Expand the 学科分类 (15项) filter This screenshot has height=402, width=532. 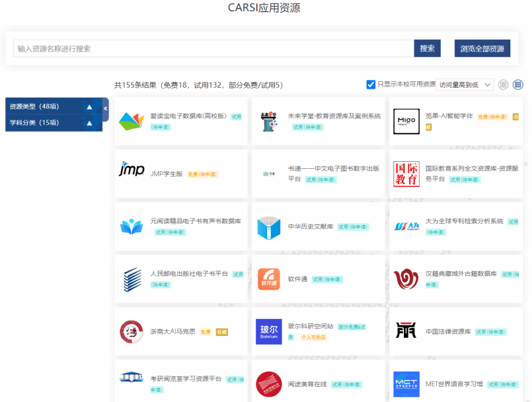[x=89, y=123]
